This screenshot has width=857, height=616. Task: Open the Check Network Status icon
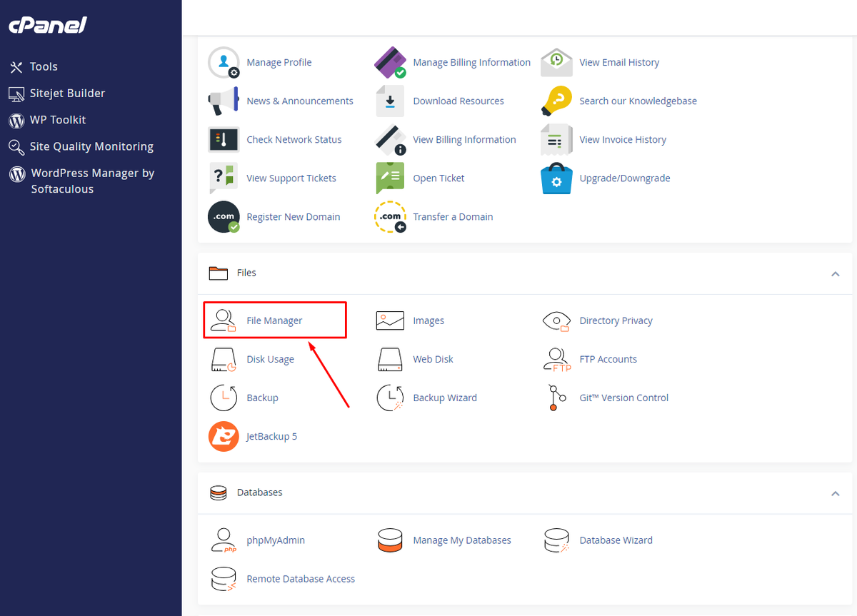point(224,140)
